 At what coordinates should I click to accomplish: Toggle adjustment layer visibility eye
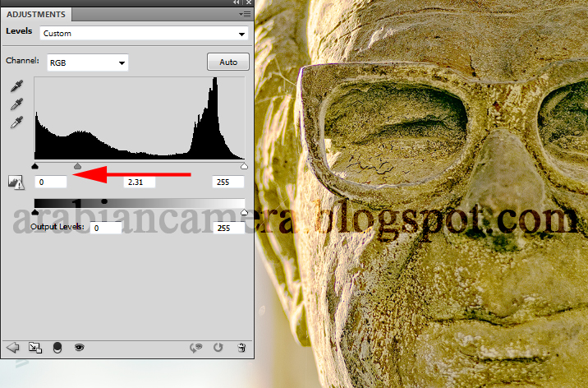[x=79, y=348]
